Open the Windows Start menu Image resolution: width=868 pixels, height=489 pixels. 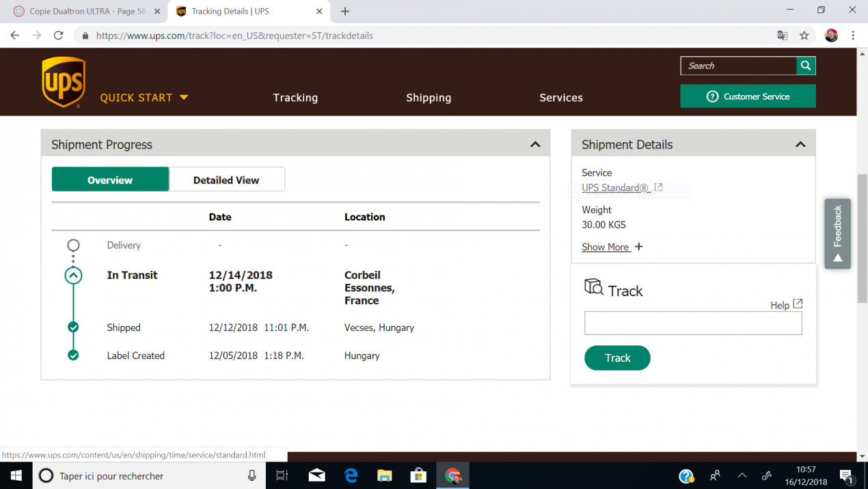pos(16,475)
